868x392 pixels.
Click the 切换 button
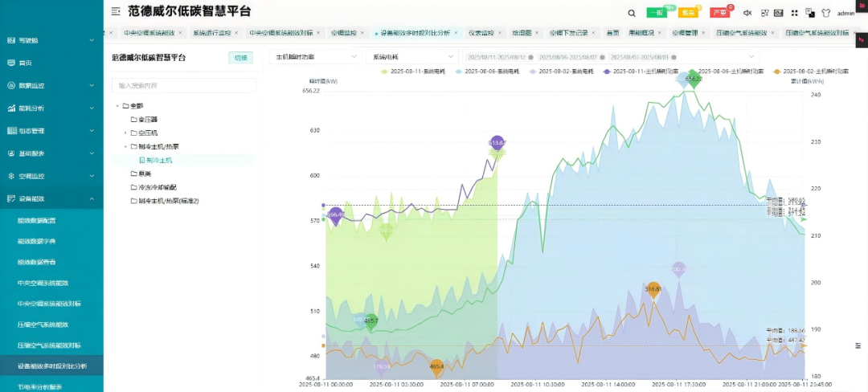click(241, 58)
